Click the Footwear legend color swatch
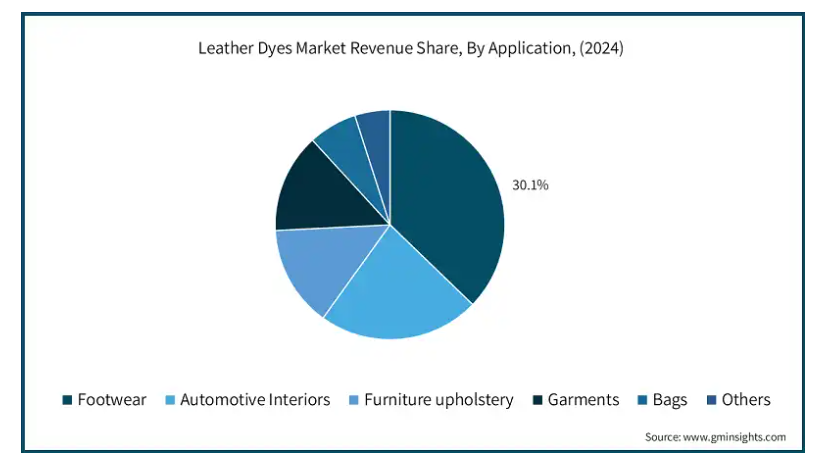This screenshot has height=463, width=831. (67, 400)
